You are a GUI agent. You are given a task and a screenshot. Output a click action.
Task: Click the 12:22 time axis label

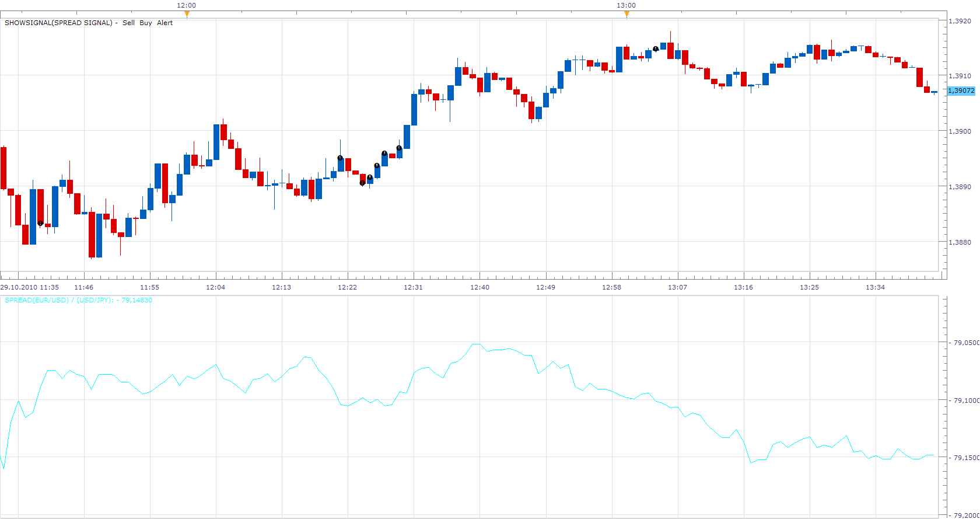click(348, 287)
